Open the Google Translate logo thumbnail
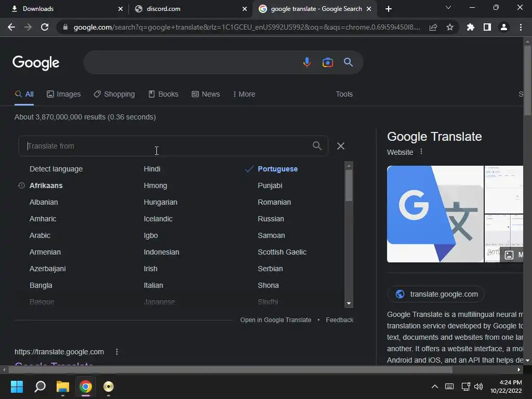 [435, 214]
